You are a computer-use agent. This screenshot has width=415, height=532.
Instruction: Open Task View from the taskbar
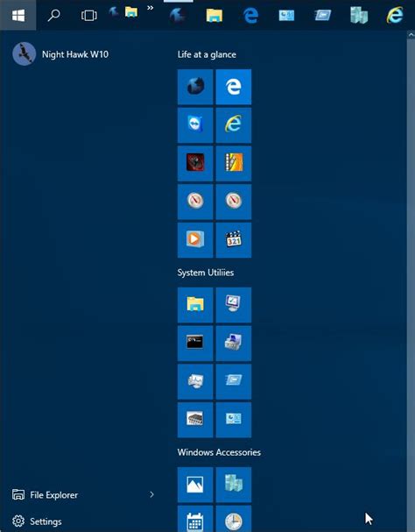88,15
